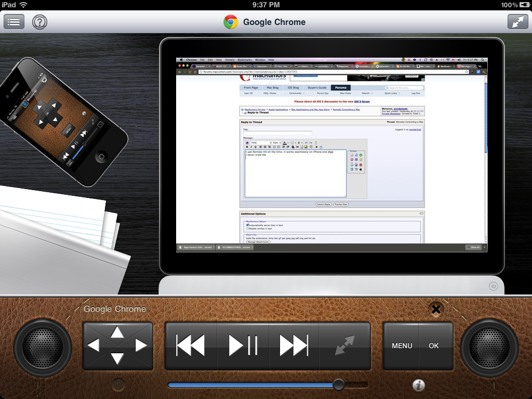Follow the iOS 5 forum link
The width and height of the screenshot is (532, 399).
(x=362, y=101)
